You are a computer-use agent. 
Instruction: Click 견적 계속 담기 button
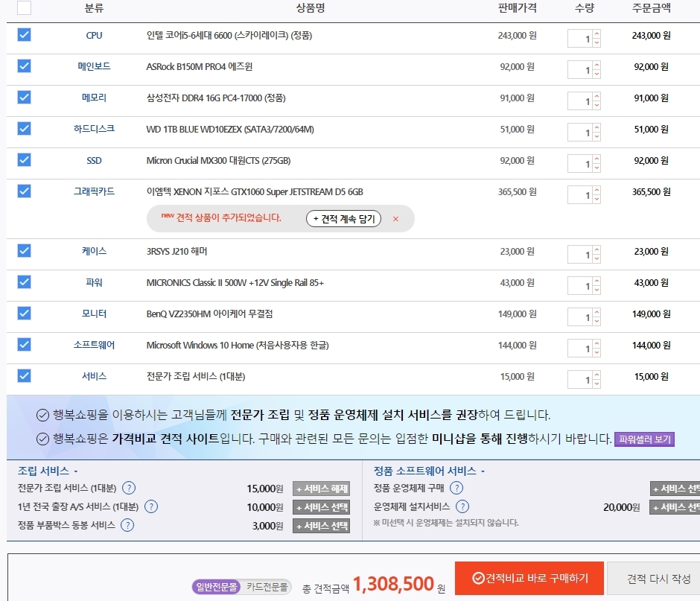[343, 219]
